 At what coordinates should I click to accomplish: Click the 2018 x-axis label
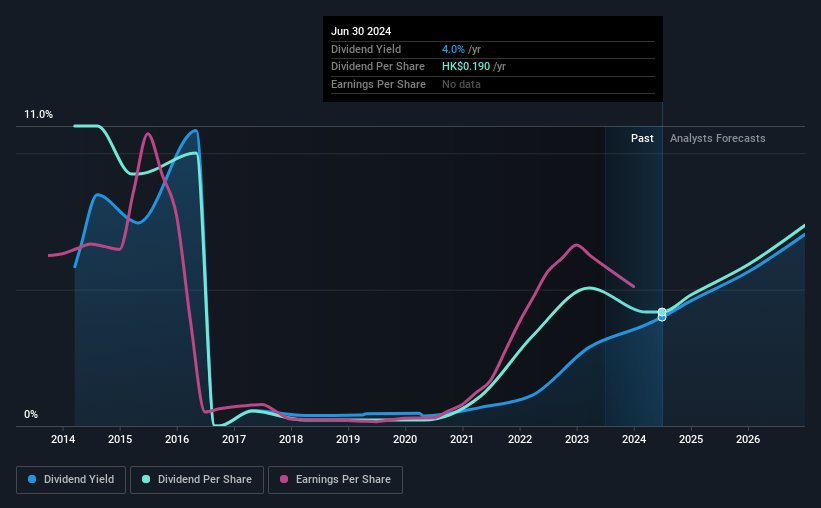coord(291,439)
